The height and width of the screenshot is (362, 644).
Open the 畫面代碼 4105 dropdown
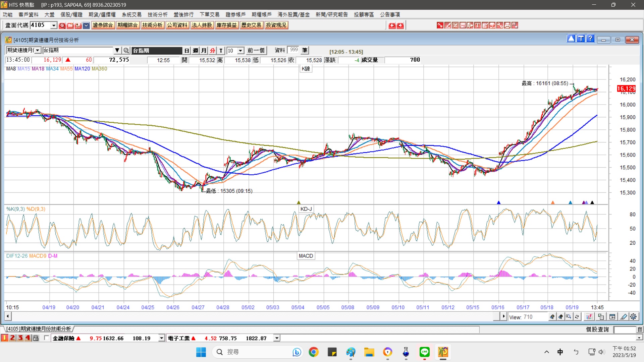coord(54,25)
